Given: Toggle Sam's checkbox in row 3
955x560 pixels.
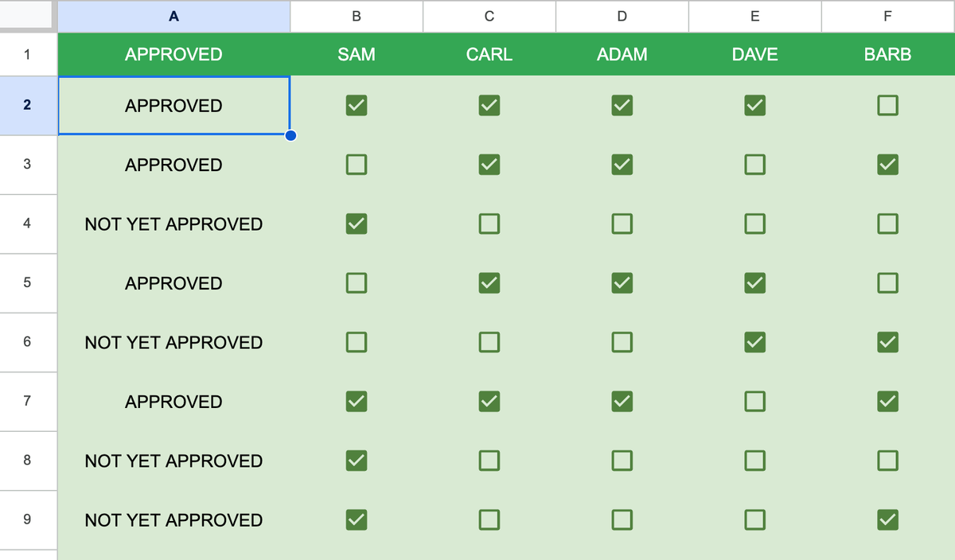Looking at the screenshot, I should (x=356, y=165).
